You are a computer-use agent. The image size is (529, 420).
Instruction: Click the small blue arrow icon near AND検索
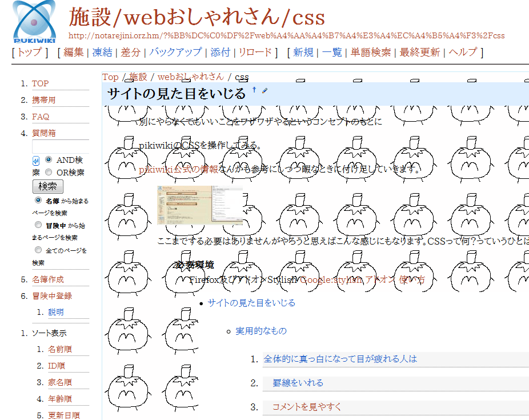(x=36, y=161)
